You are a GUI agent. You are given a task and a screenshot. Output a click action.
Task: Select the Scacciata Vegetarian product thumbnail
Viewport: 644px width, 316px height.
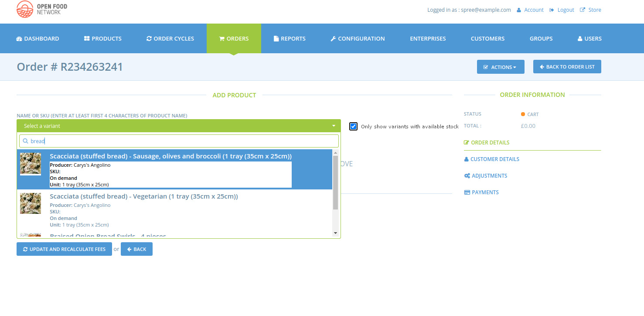click(x=30, y=203)
